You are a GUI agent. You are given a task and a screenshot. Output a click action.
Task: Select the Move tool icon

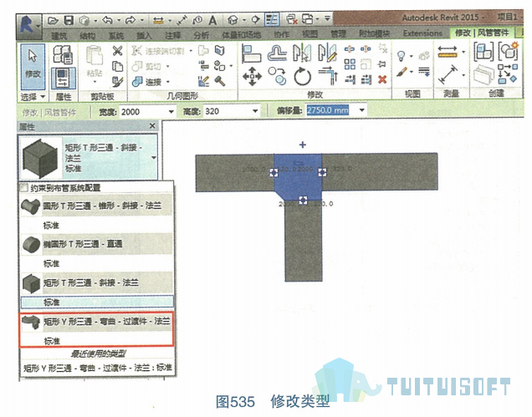[252, 76]
